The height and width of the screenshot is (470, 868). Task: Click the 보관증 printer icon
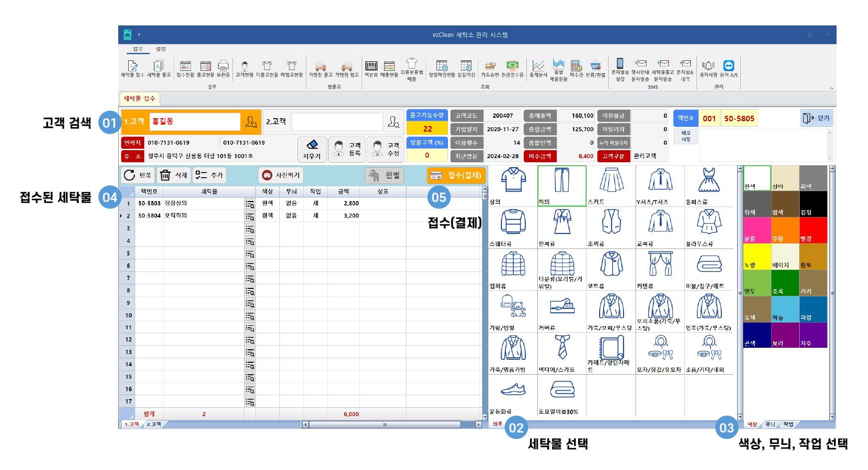click(223, 69)
